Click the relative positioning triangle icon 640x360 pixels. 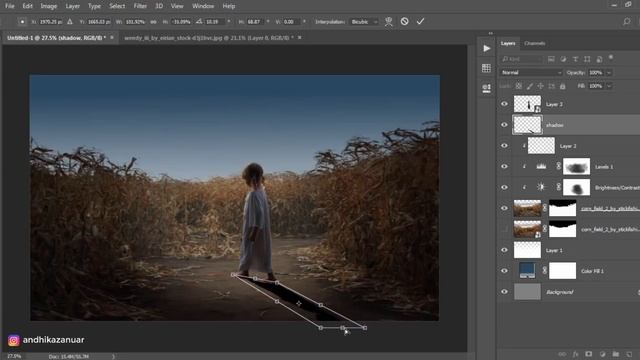pos(70,21)
